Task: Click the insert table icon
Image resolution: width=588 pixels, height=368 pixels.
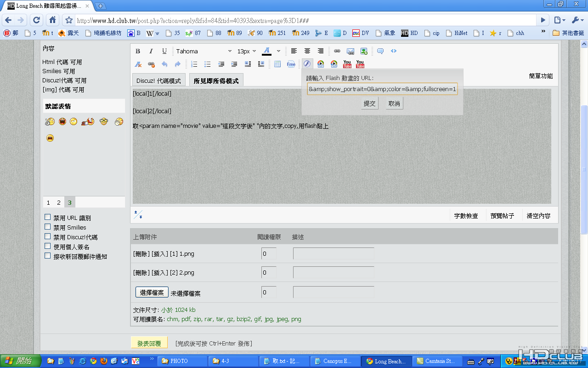Action: [x=277, y=64]
